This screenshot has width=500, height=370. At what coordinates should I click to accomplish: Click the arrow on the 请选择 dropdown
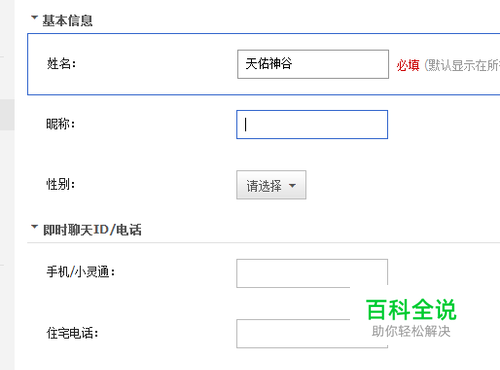[292, 186]
